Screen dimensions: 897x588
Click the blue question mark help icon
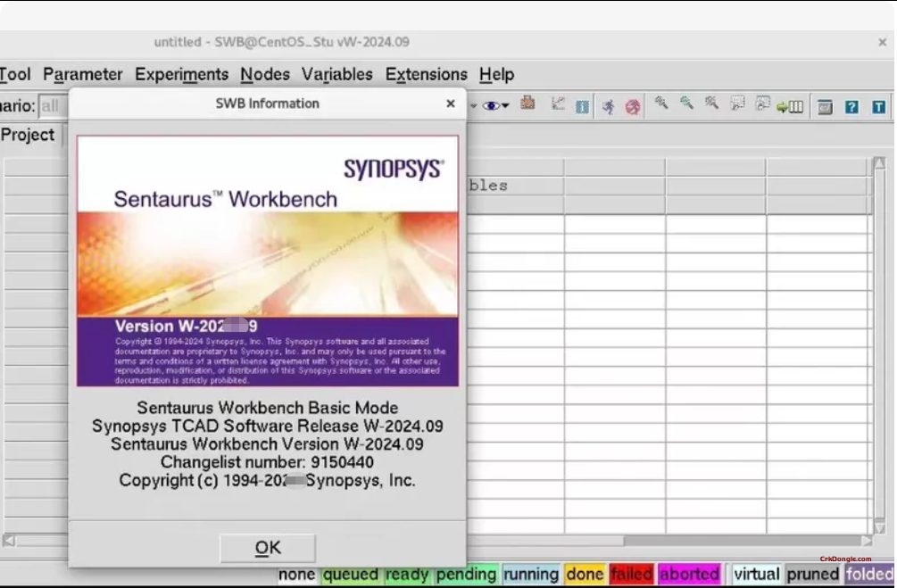[x=851, y=107]
